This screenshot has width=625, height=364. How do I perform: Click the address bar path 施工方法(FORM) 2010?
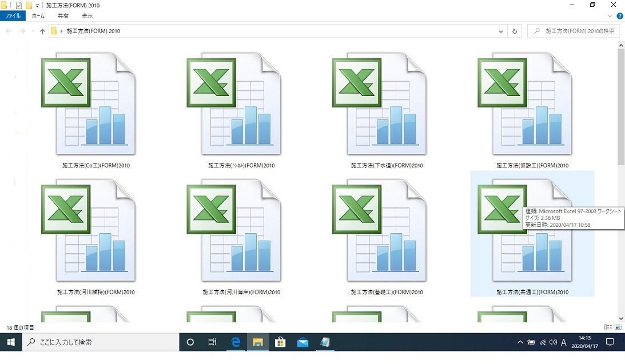93,31
